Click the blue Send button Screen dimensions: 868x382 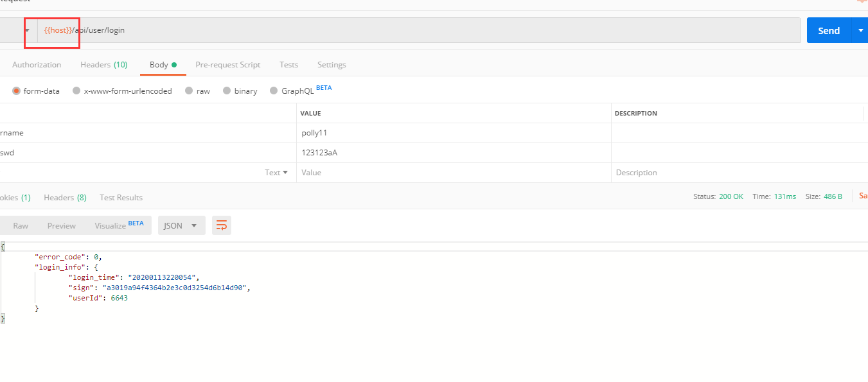pyautogui.click(x=828, y=30)
